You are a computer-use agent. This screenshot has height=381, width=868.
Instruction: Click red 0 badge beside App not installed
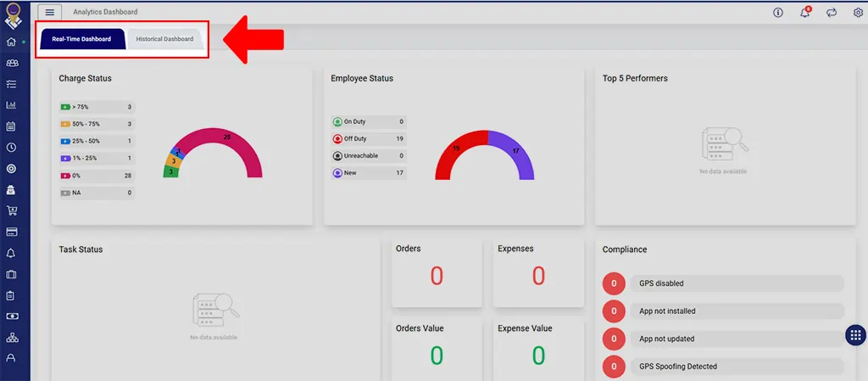tap(614, 311)
